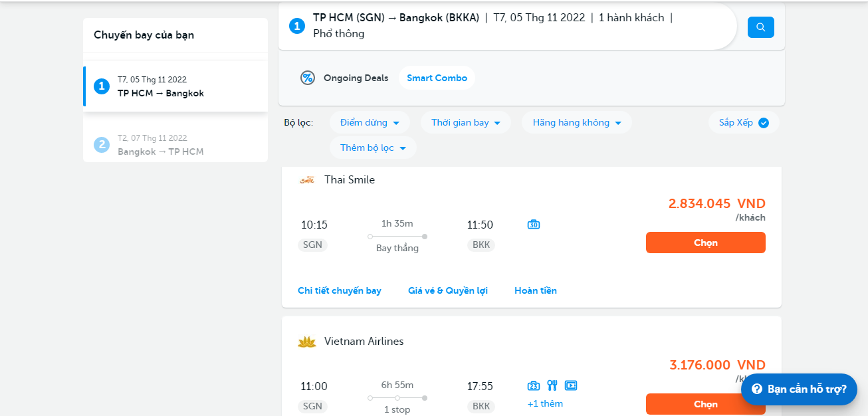The height and width of the screenshot is (416, 868).
Task: Open the Thêm bộ lọc dropdown
Action: (373, 148)
